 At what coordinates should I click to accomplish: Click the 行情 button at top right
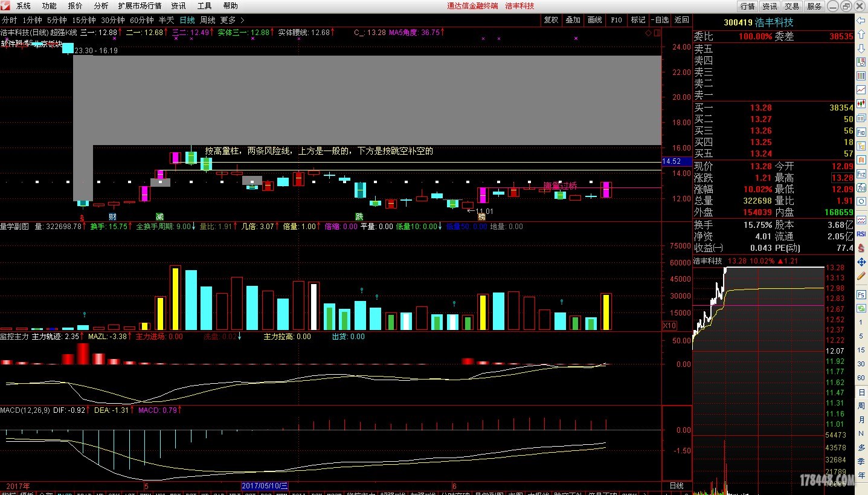(747, 6)
